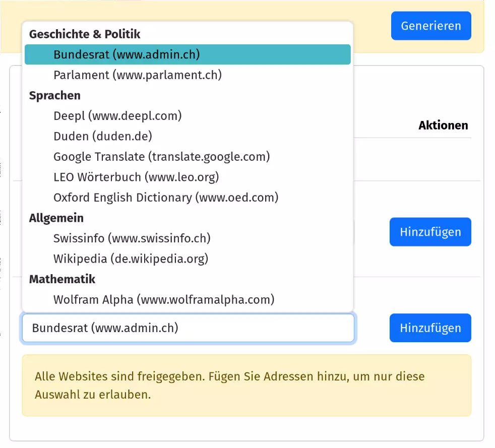
Task: Click the Mathematik group label
Action: (62, 279)
